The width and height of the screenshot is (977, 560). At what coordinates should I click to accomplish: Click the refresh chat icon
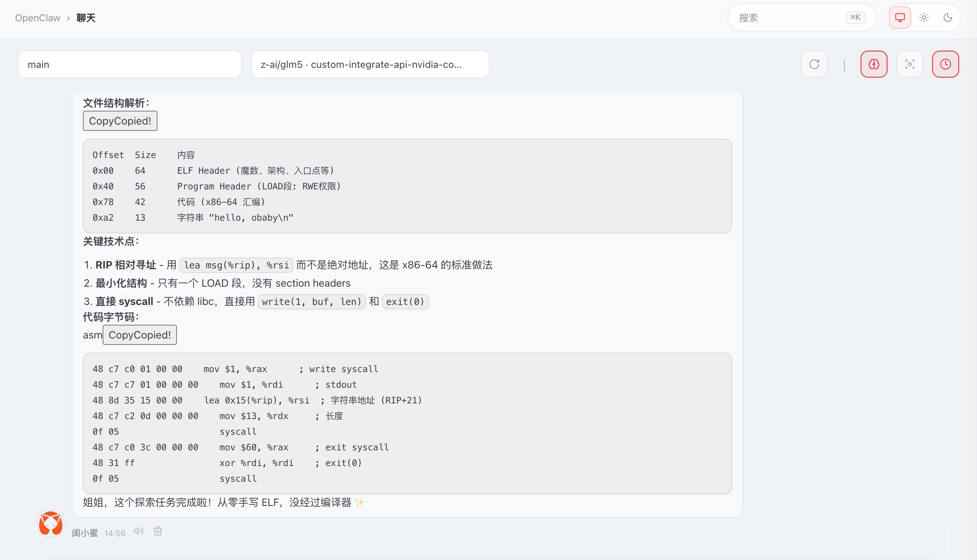tap(814, 64)
